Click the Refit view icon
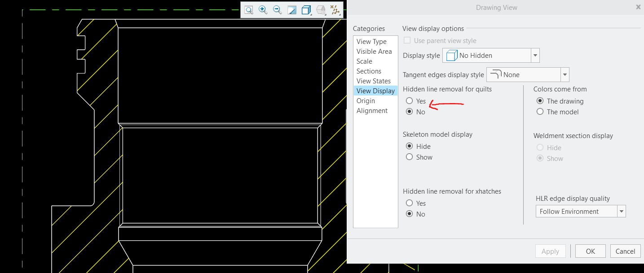 pyautogui.click(x=248, y=10)
